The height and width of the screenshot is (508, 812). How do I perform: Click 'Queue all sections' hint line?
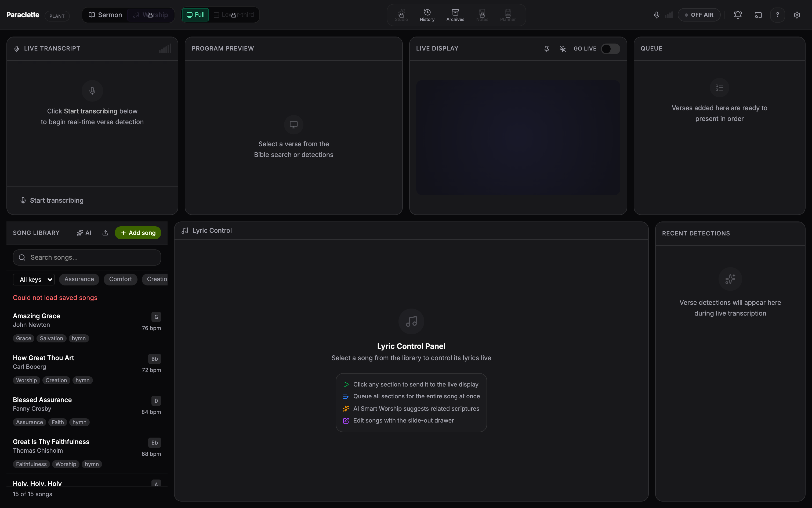coord(411,396)
